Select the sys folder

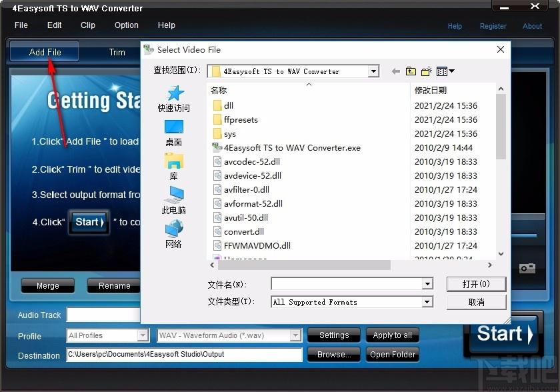pyautogui.click(x=225, y=134)
